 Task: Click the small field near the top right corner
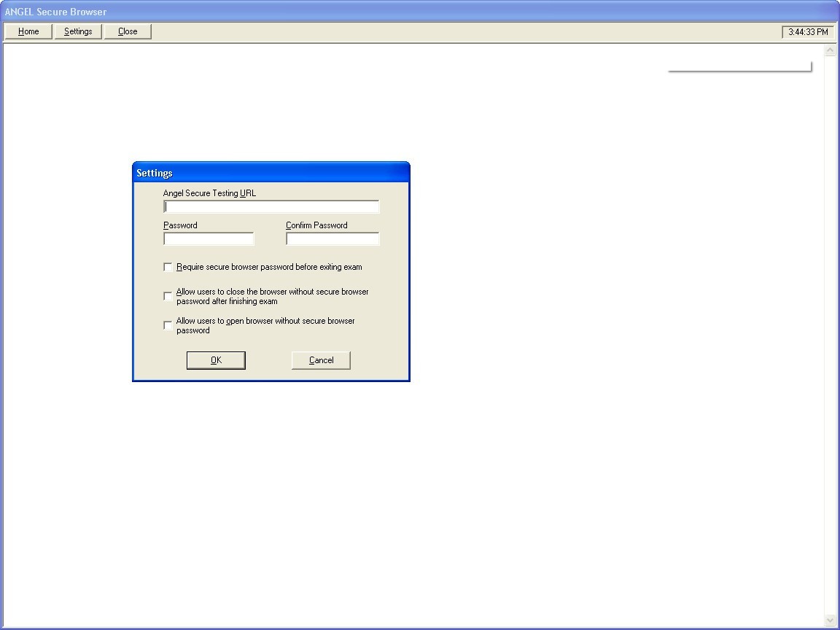[x=739, y=66]
